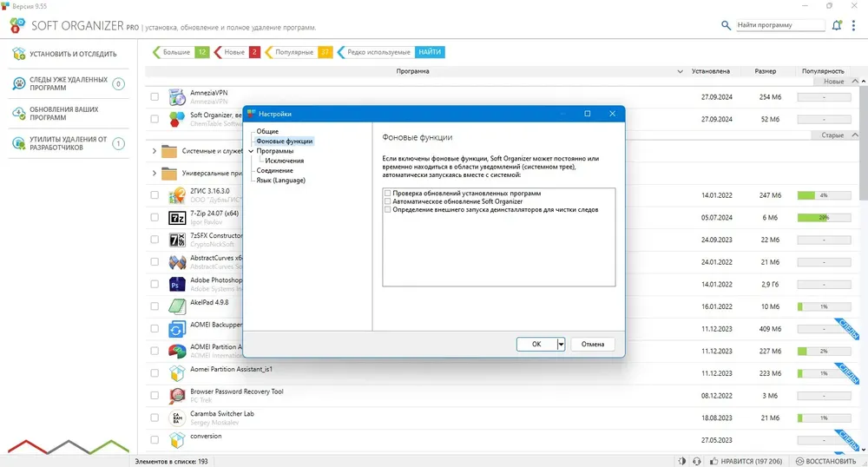Click the НРАВИТСЯ like button
The width and height of the screenshot is (868, 467).
click(746, 461)
